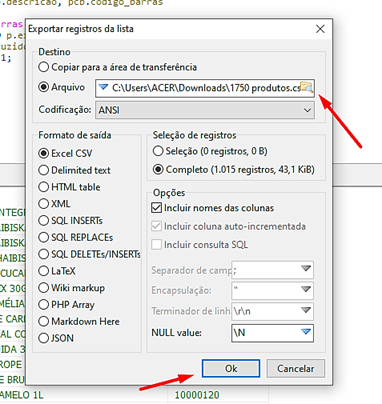Click the Cancelar button
Image resolution: width=382 pixels, height=404 pixels.
295,368
